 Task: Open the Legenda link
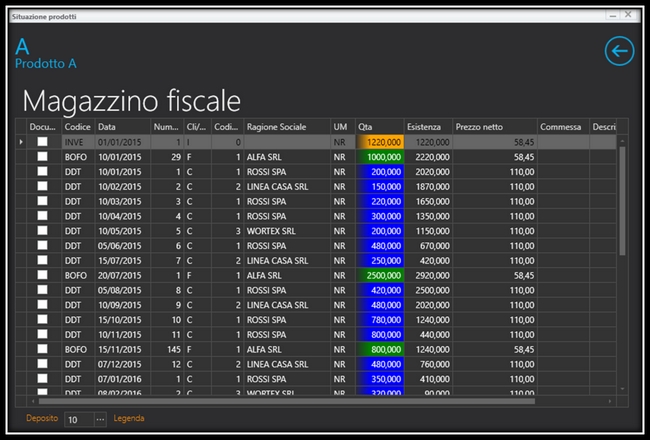click(129, 419)
